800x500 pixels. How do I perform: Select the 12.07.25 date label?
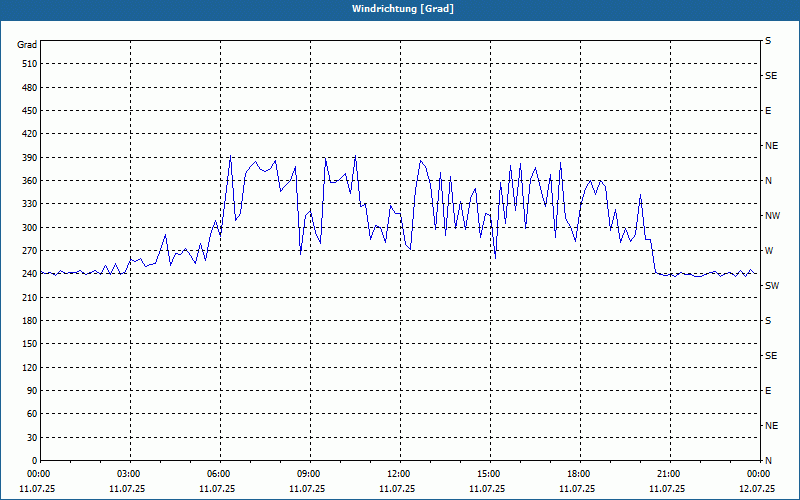pos(757,489)
